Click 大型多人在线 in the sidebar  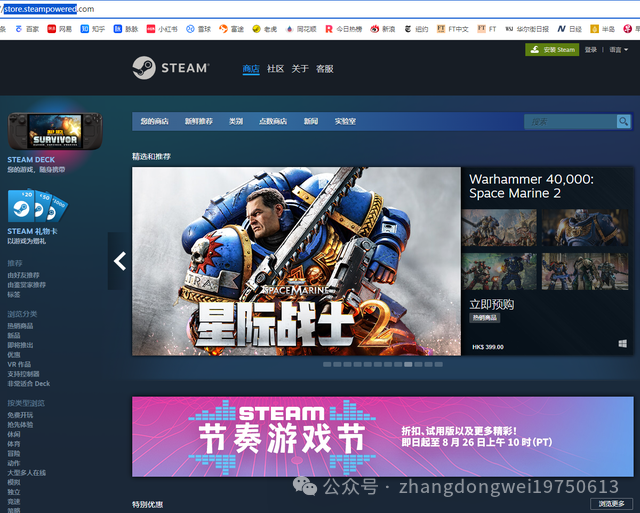pyautogui.click(x=27, y=473)
